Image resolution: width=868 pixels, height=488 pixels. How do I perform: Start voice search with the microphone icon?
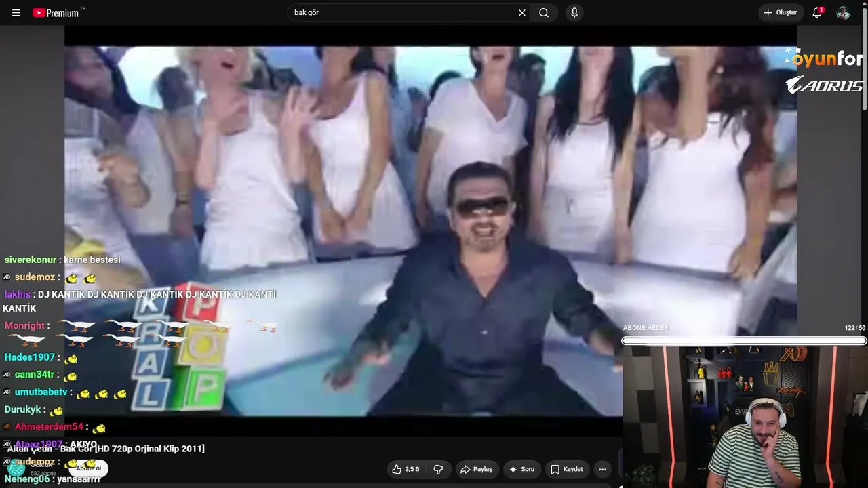tap(574, 13)
